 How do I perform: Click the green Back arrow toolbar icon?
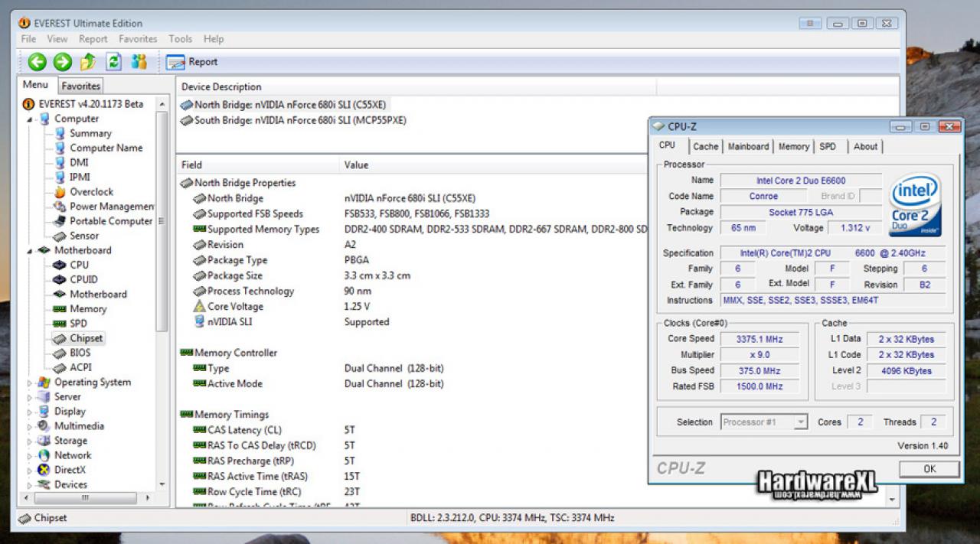click(38, 62)
